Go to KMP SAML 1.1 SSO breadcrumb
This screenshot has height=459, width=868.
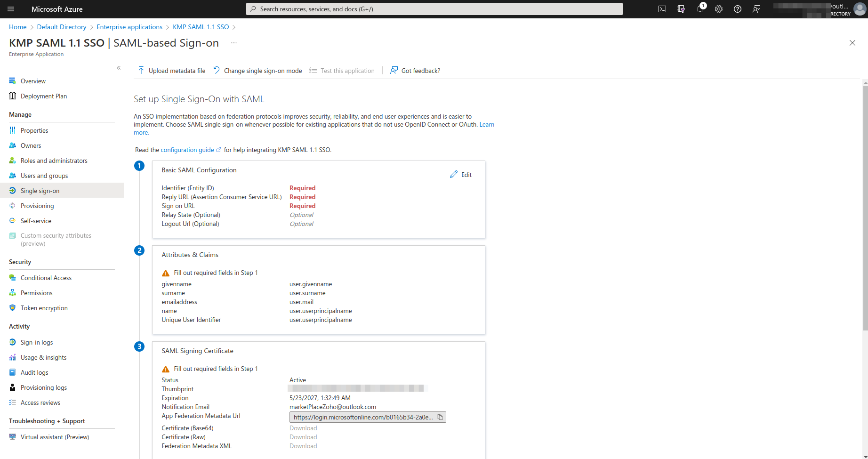(x=201, y=27)
